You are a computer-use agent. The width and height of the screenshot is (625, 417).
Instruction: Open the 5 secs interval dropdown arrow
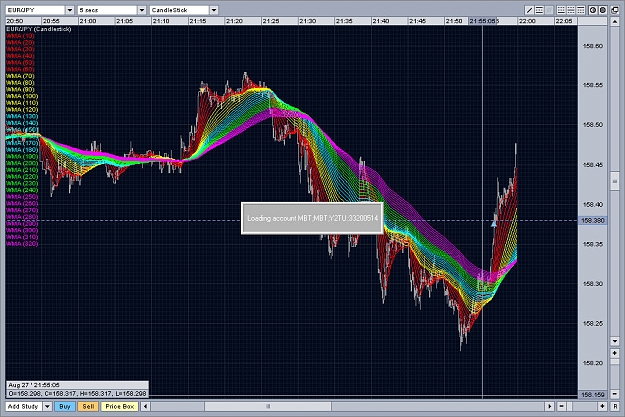click(142, 10)
